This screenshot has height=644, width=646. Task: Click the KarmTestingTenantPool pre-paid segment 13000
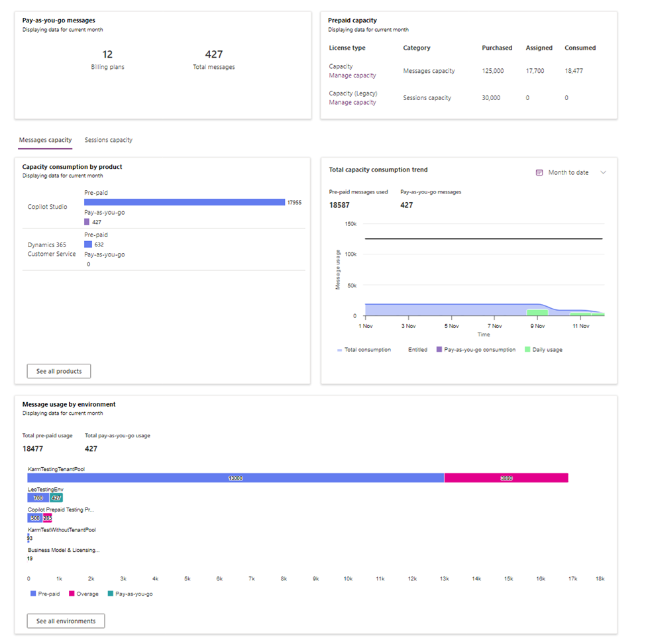click(x=236, y=478)
